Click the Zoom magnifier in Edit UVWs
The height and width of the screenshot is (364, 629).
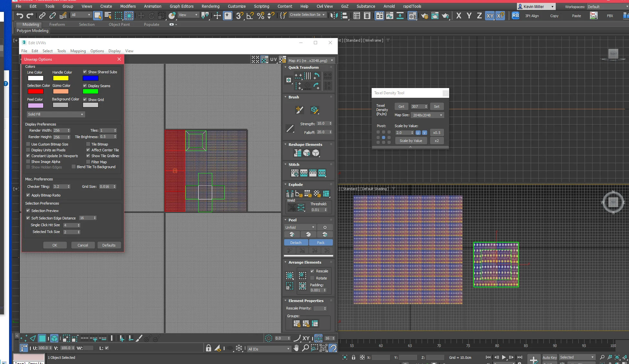[305, 348]
